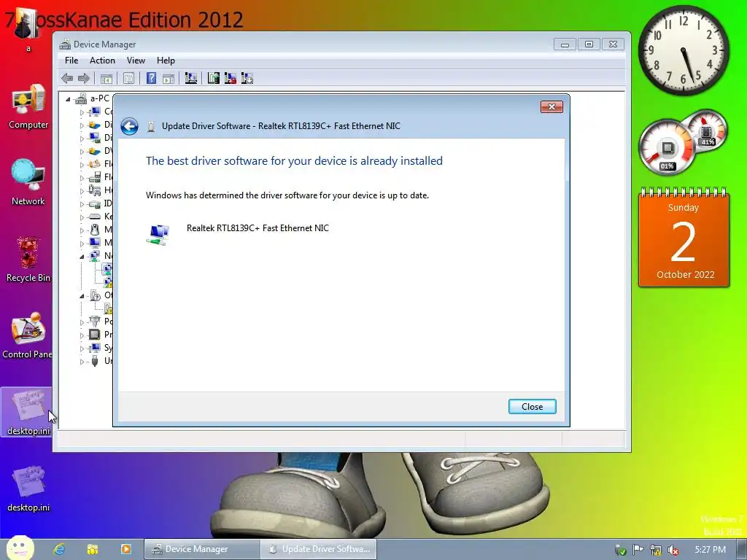The image size is (747, 560).
Task: Go back using the blue wizard arrow
Action: tap(130, 126)
